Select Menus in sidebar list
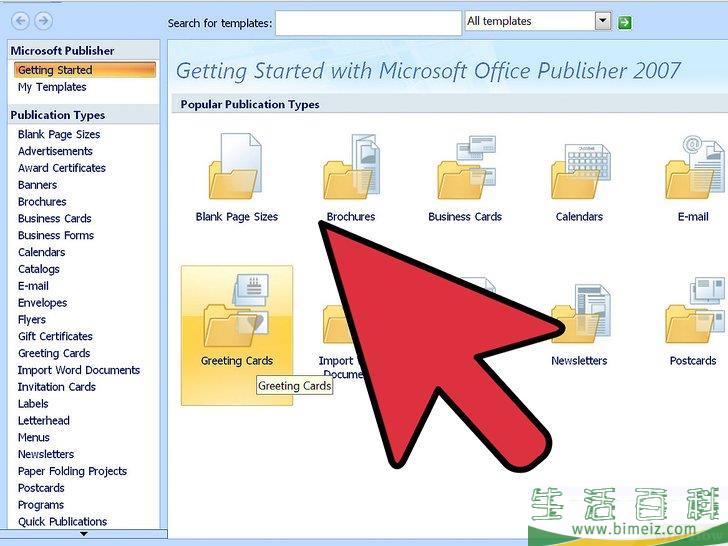The image size is (728, 546). point(33,437)
